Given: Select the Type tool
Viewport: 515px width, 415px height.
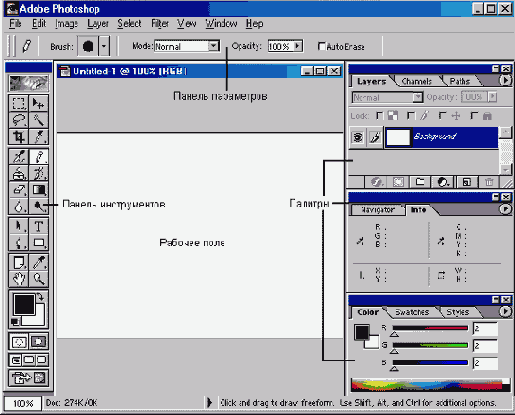Looking at the screenshot, I should 39,226.
